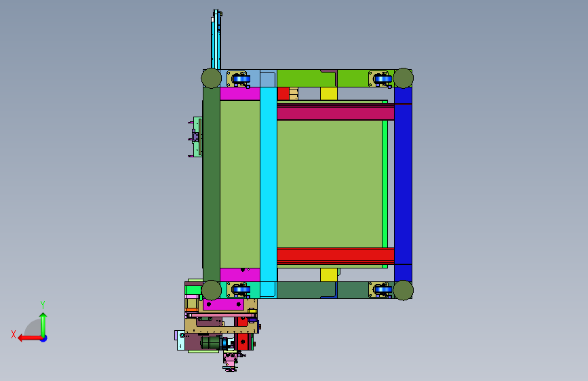Select the bottom-right blue caster wheel
Image resolution: width=588 pixels, height=381 pixels.
pos(383,289)
